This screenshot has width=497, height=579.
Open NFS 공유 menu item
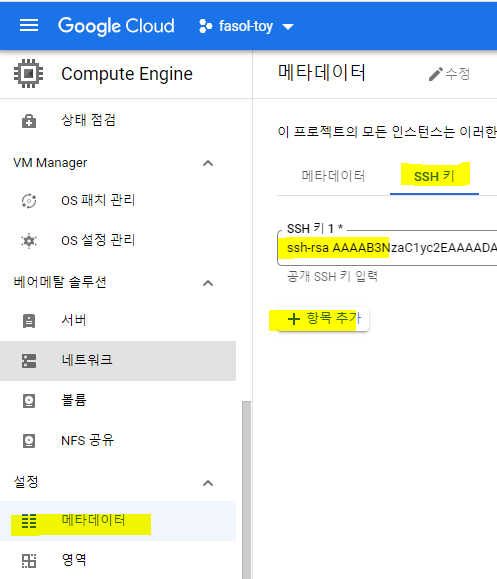pos(118,441)
